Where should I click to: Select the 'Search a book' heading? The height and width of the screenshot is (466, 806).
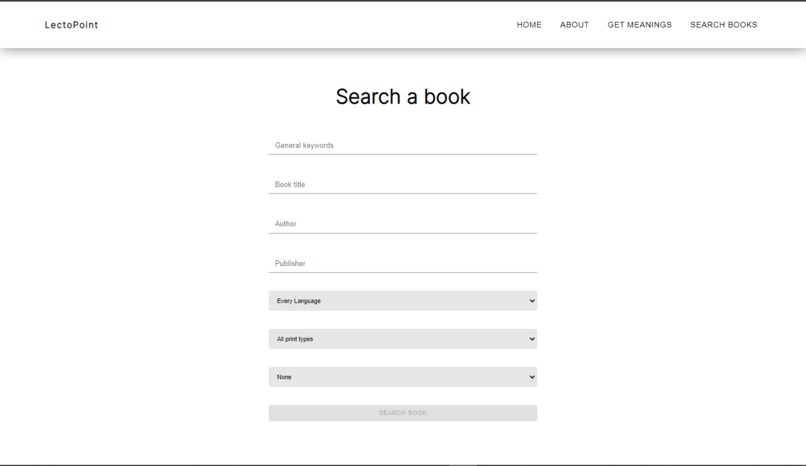tap(402, 97)
